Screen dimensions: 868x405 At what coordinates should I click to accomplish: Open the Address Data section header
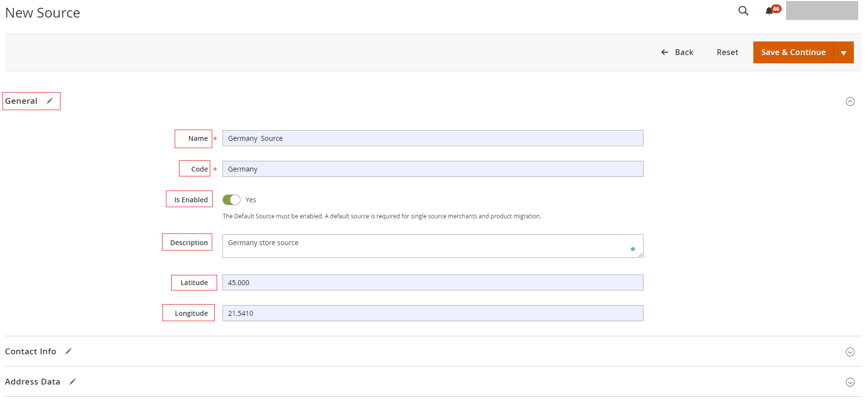pyautogui.click(x=33, y=382)
